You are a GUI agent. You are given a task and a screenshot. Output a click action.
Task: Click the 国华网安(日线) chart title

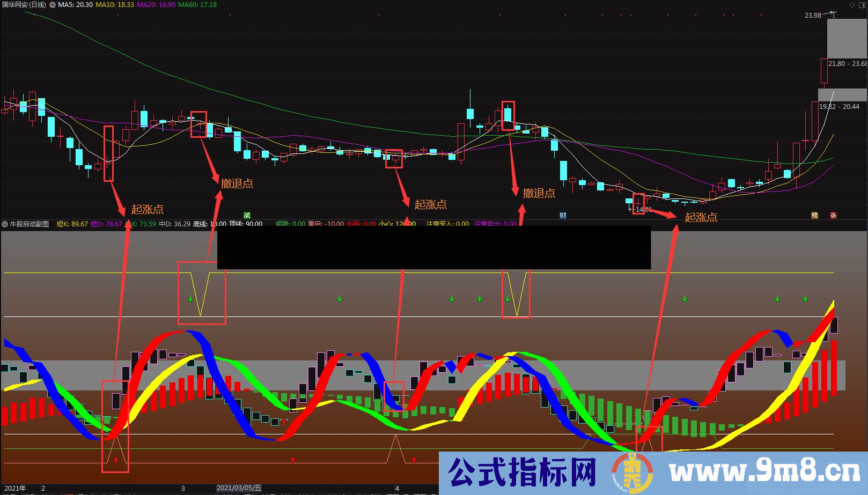pyautogui.click(x=24, y=5)
